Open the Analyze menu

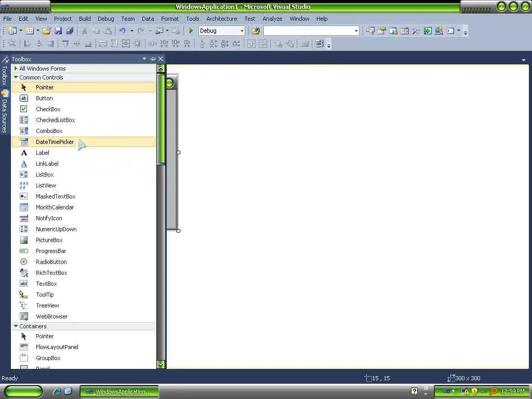tap(272, 19)
